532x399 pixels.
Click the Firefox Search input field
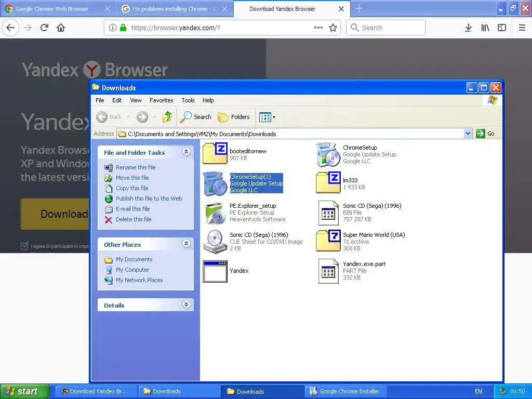tap(386, 28)
